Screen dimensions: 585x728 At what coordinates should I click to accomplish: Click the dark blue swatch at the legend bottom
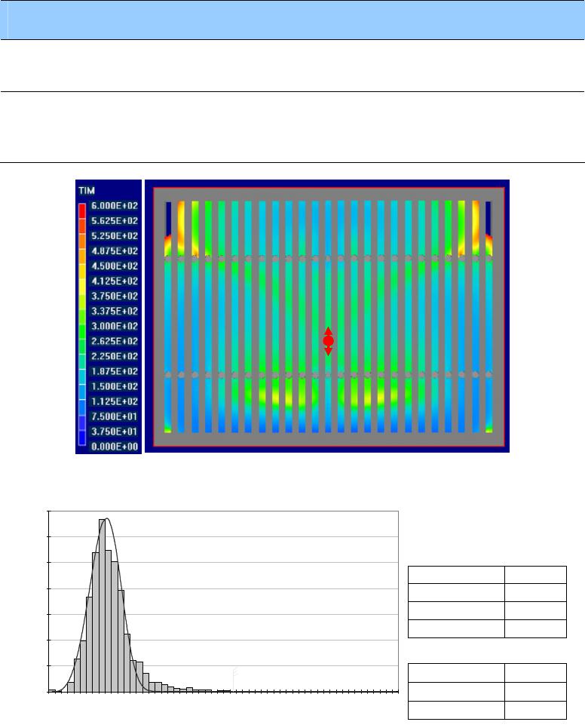tap(83, 444)
